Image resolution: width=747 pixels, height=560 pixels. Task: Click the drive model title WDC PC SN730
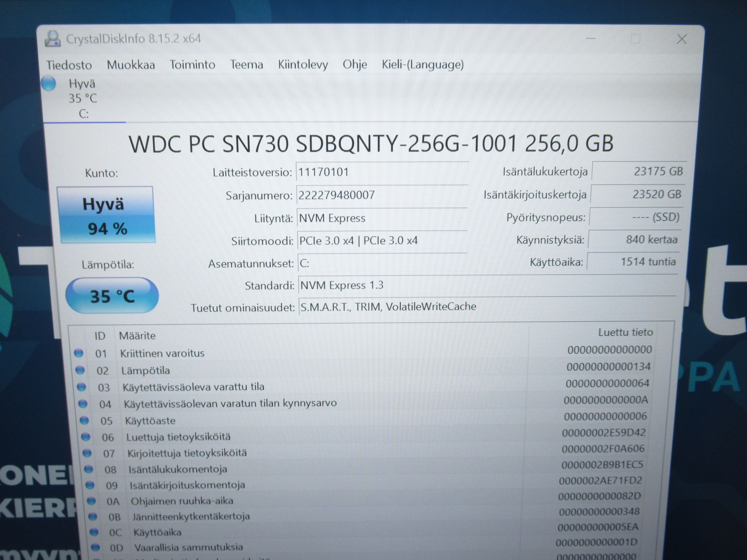click(371, 144)
